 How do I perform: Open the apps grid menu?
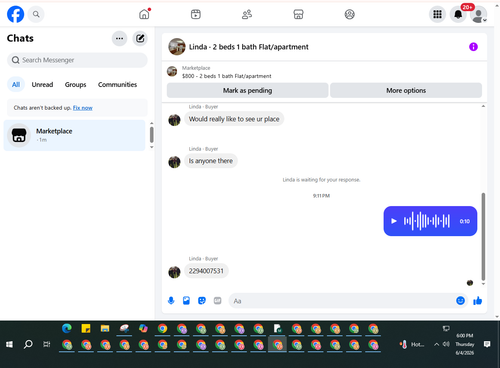pos(437,14)
